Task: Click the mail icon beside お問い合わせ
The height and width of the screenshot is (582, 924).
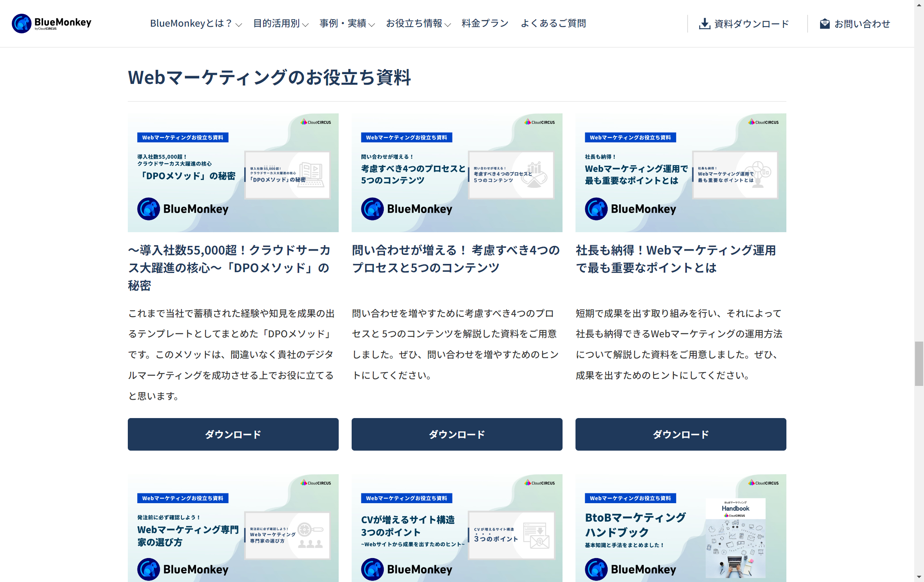Action: pos(824,24)
